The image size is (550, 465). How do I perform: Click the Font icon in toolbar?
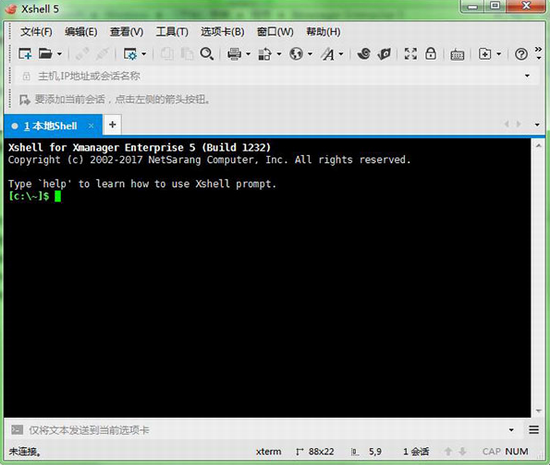coord(328,54)
